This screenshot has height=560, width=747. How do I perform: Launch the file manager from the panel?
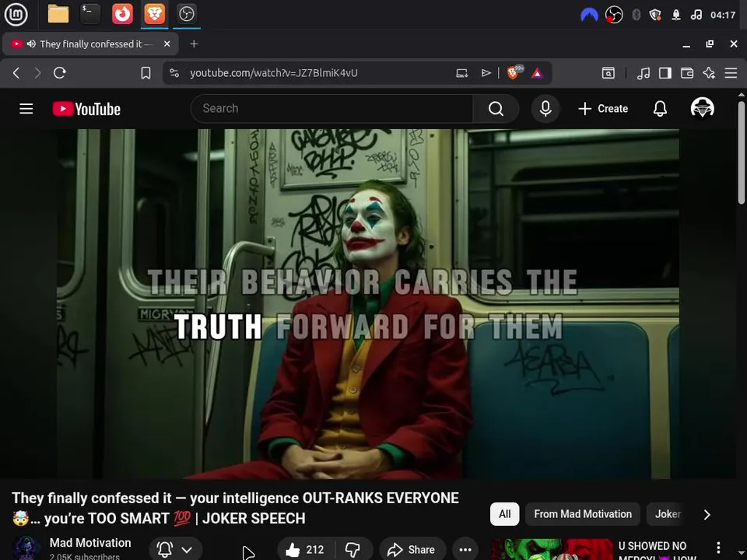(x=58, y=14)
